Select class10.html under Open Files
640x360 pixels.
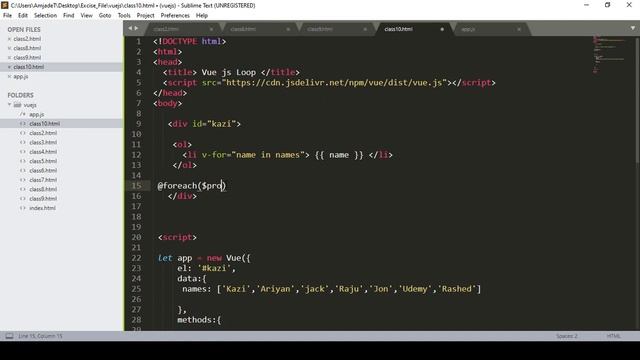(x=29, y=67)
